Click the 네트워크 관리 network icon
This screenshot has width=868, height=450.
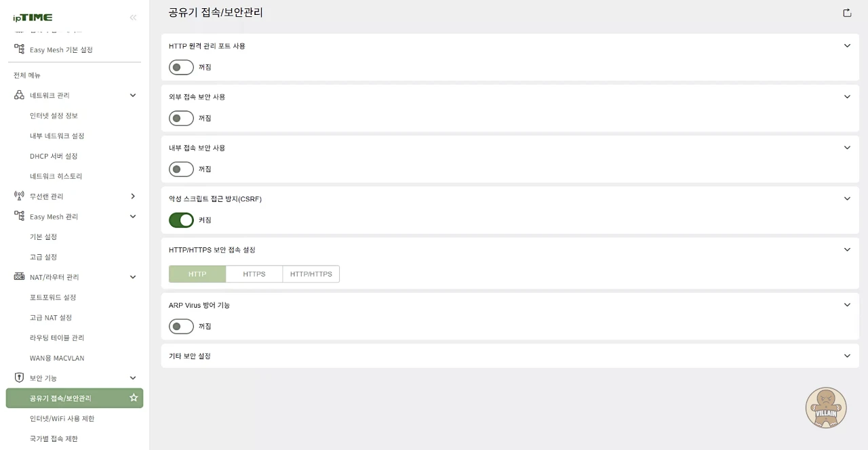(19, 95)
